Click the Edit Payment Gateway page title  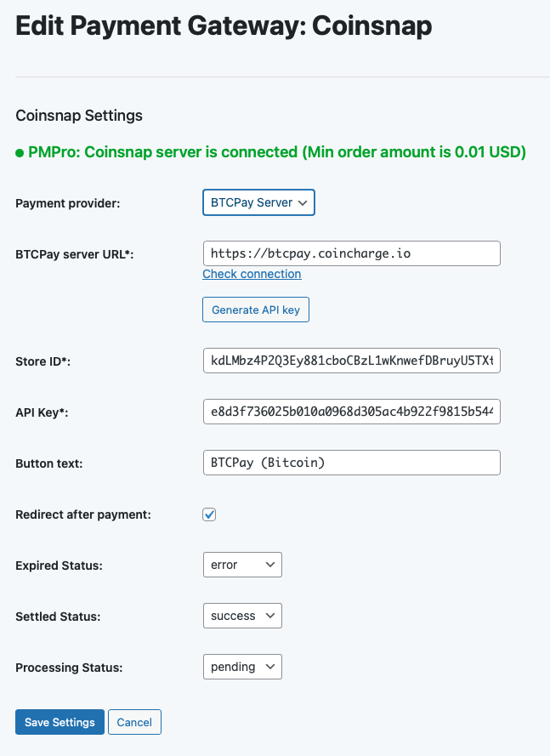[x=224, y=26]
